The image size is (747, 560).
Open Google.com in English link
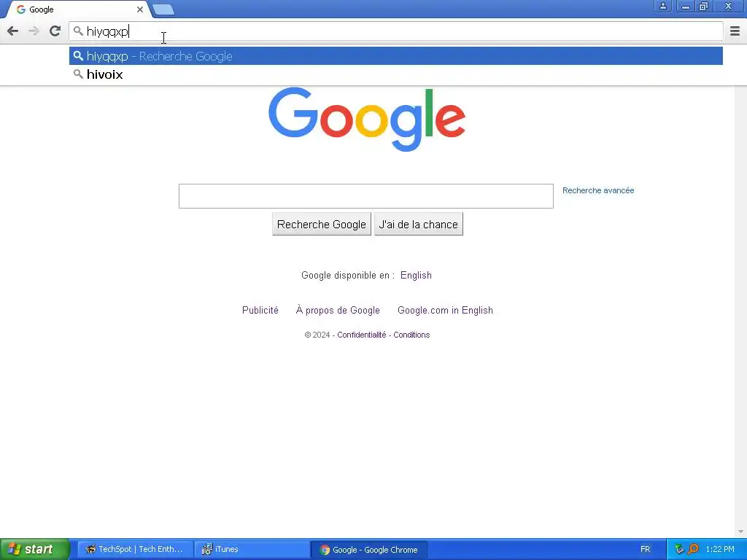pyautogui.click(x=445, y=311)
